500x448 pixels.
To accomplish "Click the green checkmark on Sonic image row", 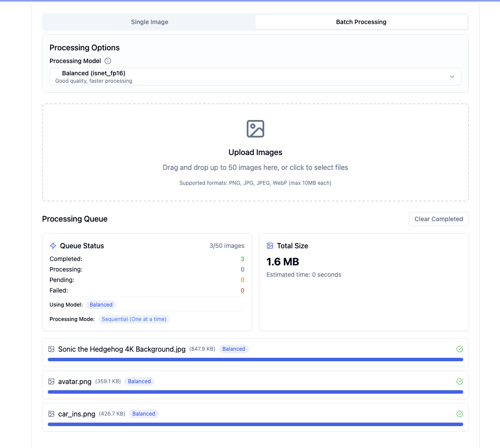I will [460, 349].
